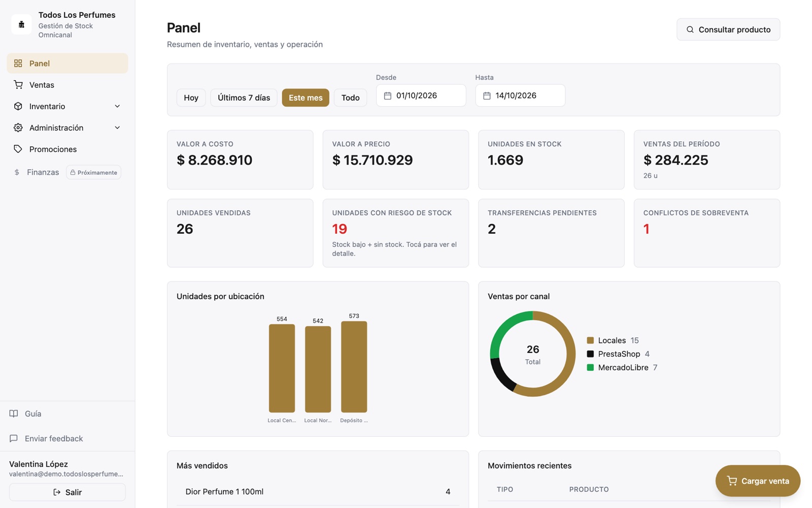This screenshot has width=812, height=508.
Task: Click the magnifier icon in Consultar producto
Action: (x=690, y=29)
